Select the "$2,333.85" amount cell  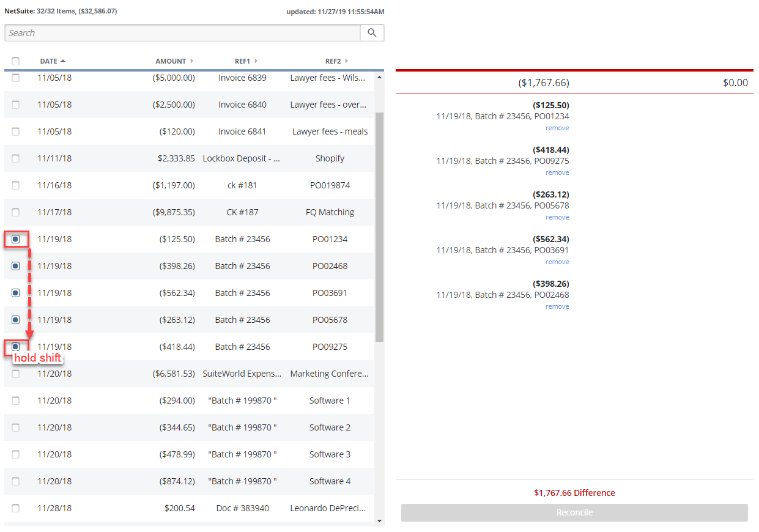(x=176, y=158)
